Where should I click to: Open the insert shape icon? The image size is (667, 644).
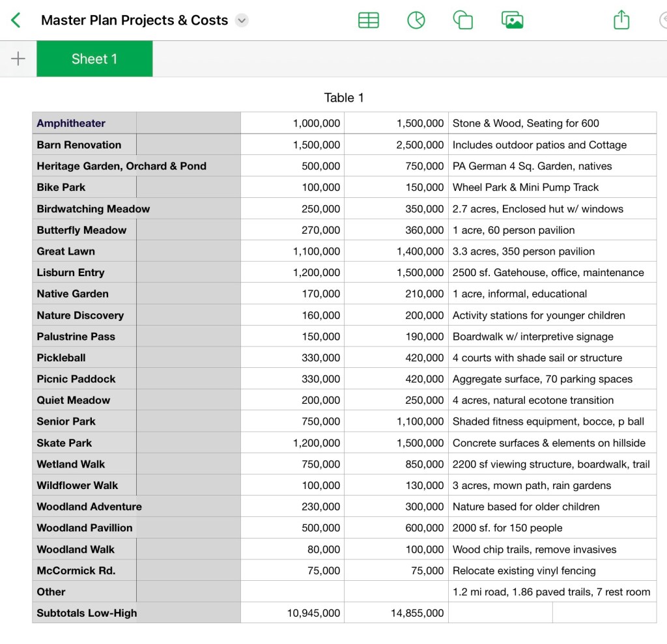(x=462, y=20)
